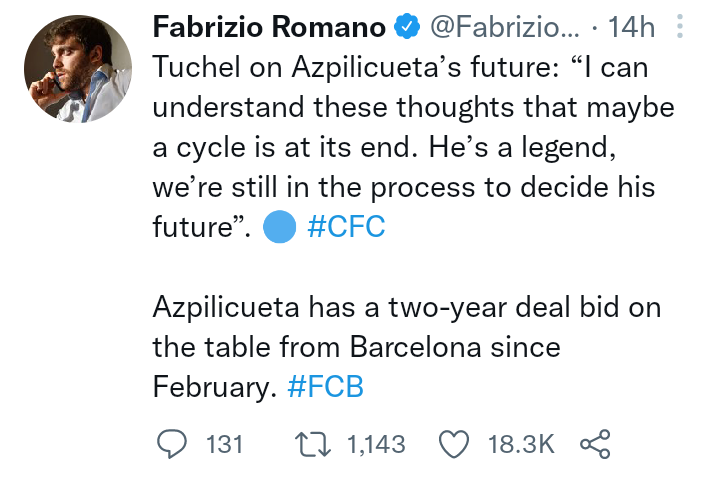Click the reply speech bubble icon

(x=172, y=444)
